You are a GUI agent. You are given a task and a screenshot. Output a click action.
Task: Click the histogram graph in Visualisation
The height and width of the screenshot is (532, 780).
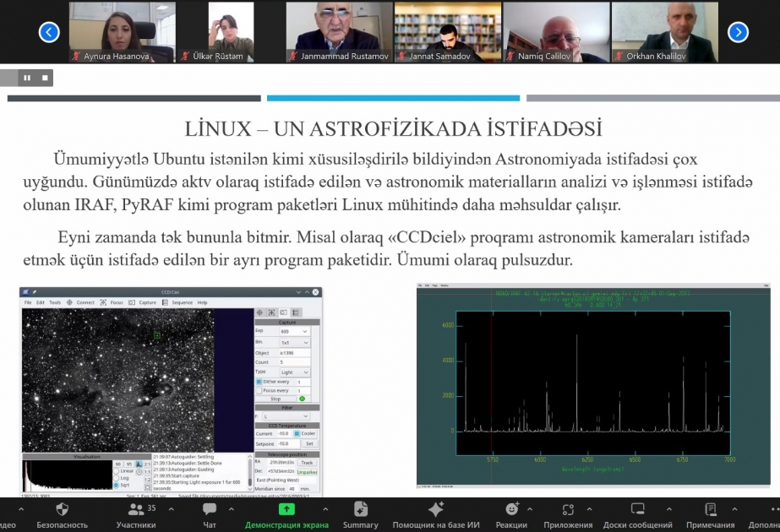point(68,475)
